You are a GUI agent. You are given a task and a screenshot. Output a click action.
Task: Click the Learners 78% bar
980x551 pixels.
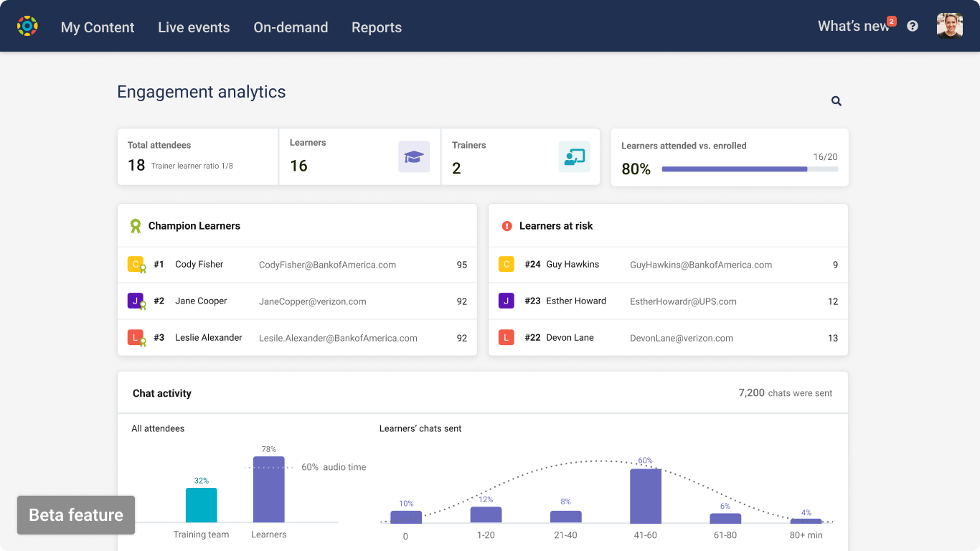pyautogui.click(x=269, y=489)
